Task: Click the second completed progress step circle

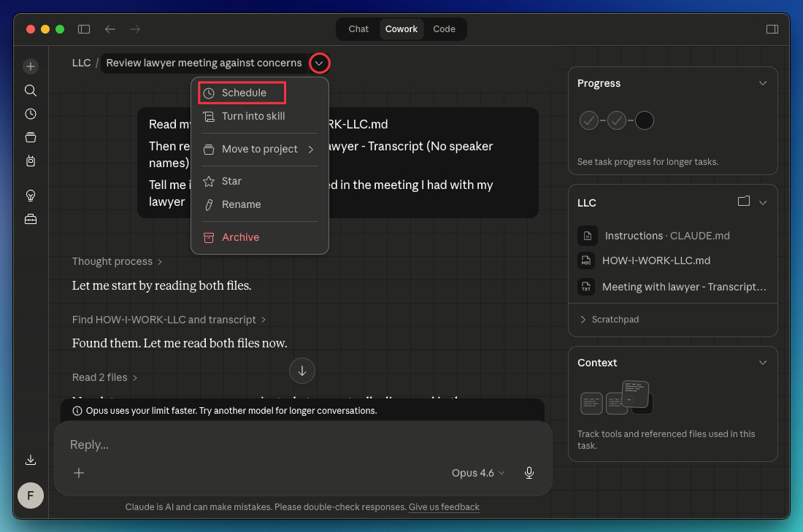Action: [617, 121]
